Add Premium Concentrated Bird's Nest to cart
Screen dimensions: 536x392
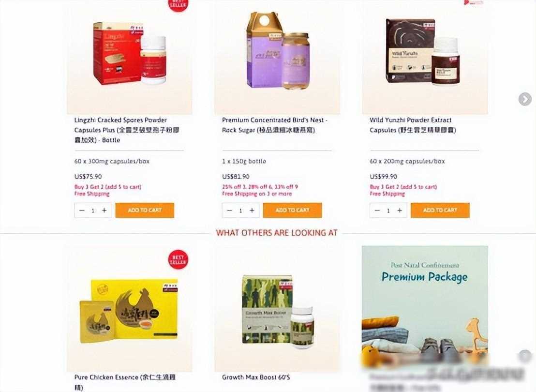point(292,210)
